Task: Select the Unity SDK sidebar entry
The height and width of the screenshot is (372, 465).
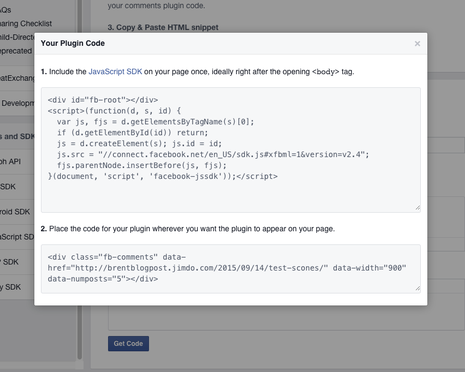Action: [10, 287]
